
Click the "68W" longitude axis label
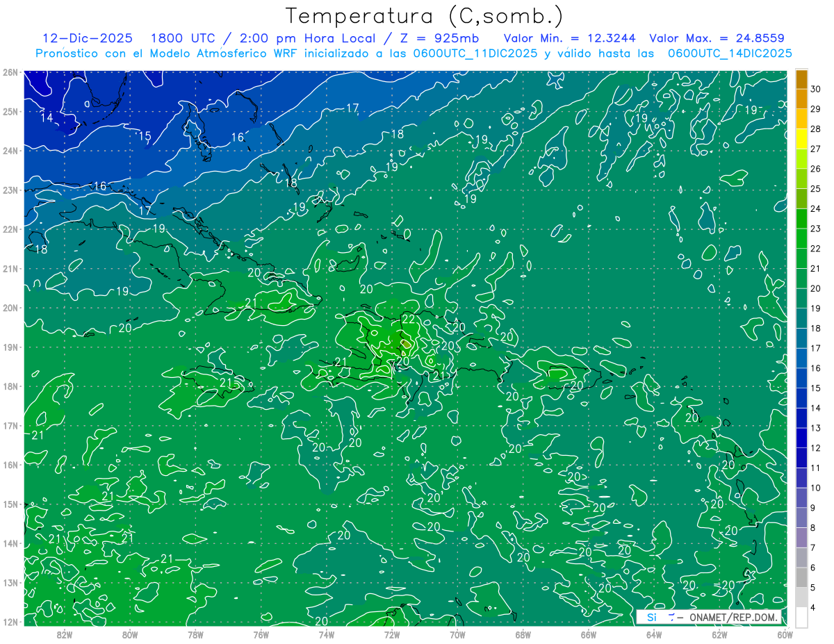523,634
